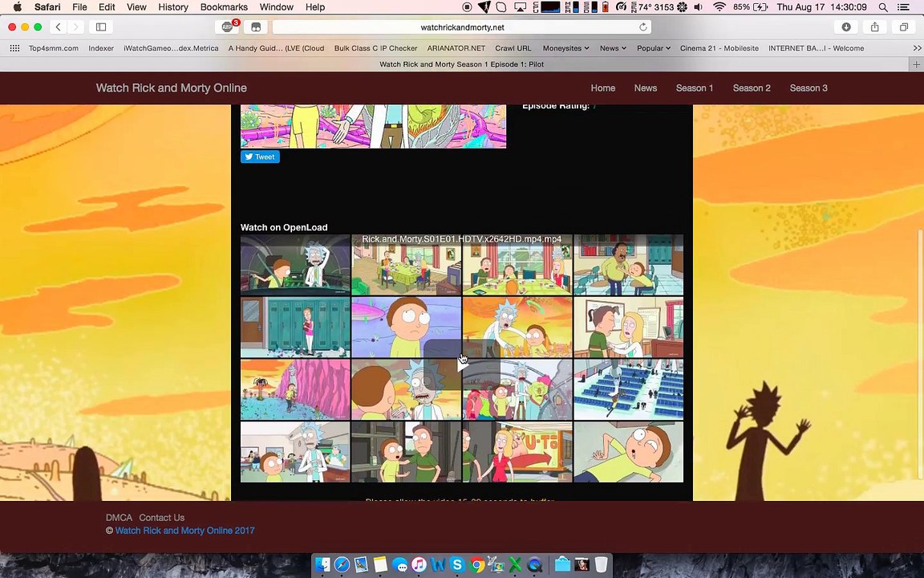Screen dimensions: 924x578
Task: Open the Indexer bookmark
Action: pyautogui.click(x=101, y=48)
